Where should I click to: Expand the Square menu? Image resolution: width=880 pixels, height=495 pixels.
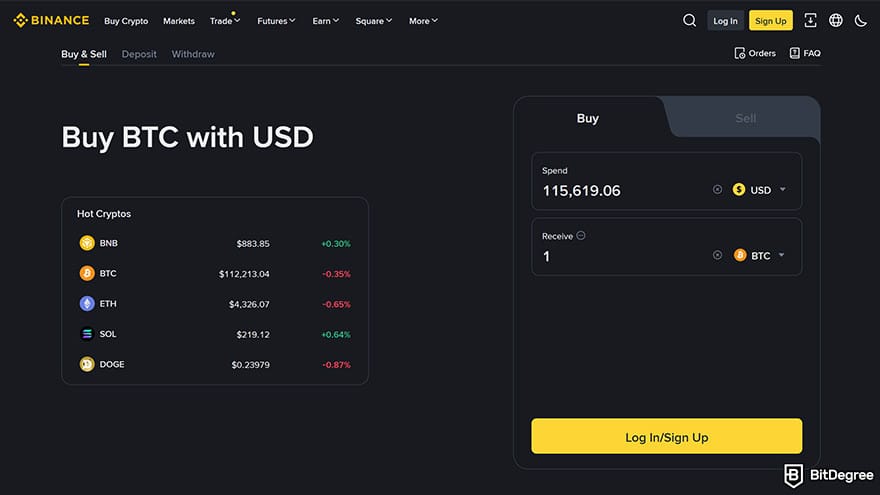[374, 21]
